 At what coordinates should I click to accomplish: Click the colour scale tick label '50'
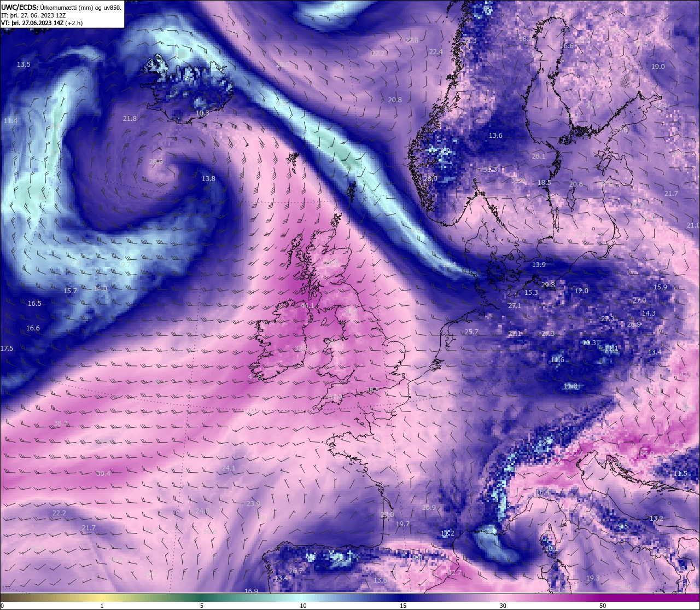click(603, 606)
